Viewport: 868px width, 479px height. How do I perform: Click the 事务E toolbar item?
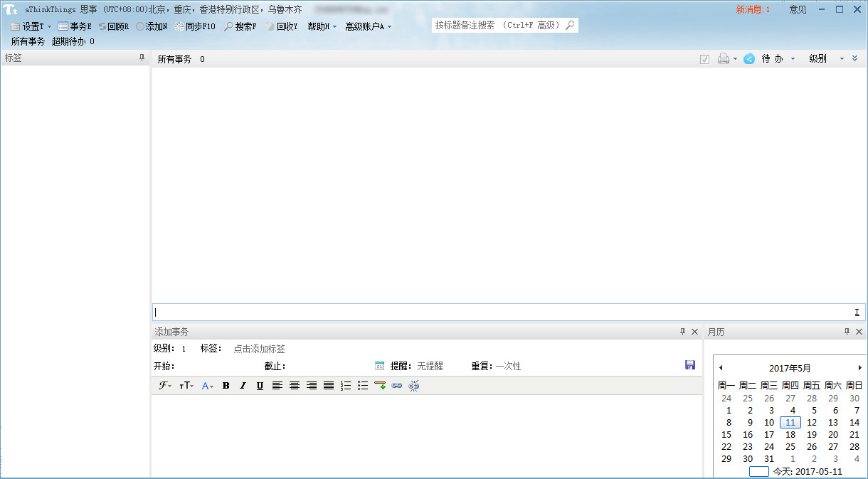click(x=75, y=26)
